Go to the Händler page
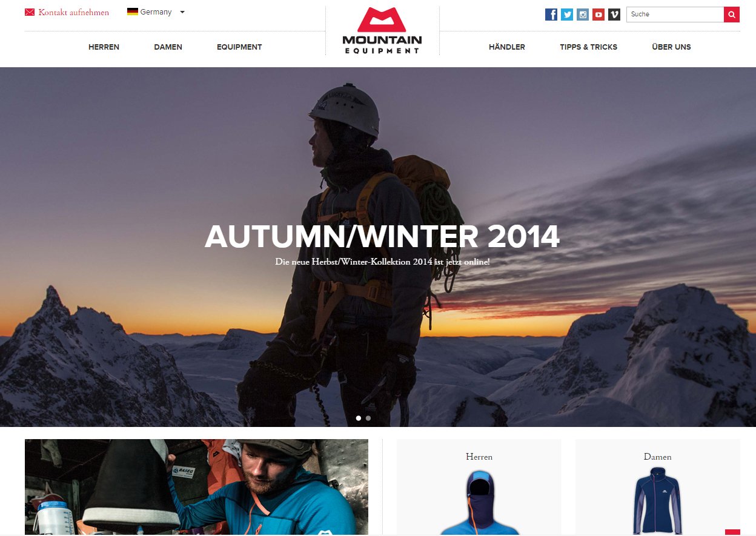Viewport: 756px width, 536px height. pyautogui.click(x=507, y=47)
